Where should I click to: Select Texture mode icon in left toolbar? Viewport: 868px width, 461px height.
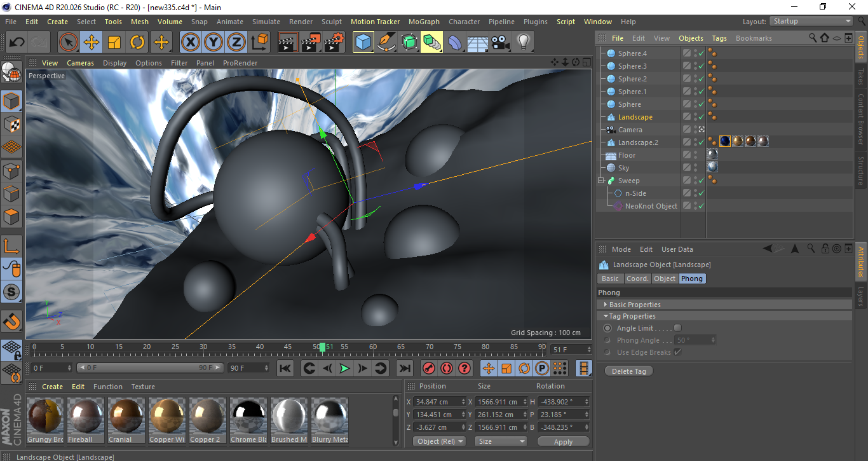pos(11,124)
